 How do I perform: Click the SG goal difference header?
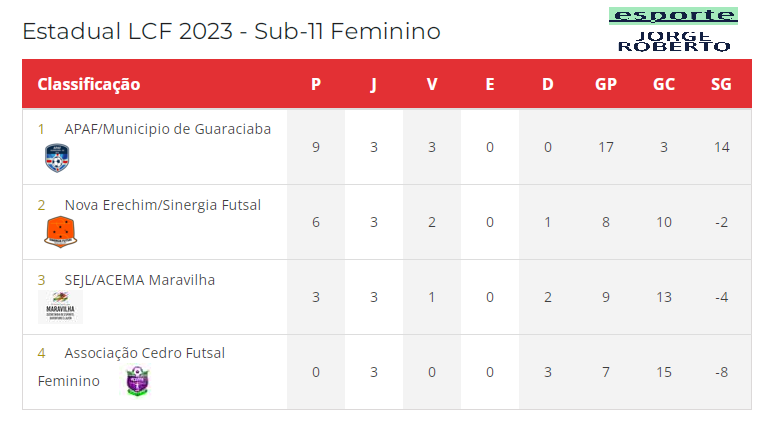[x=721, y=84]
